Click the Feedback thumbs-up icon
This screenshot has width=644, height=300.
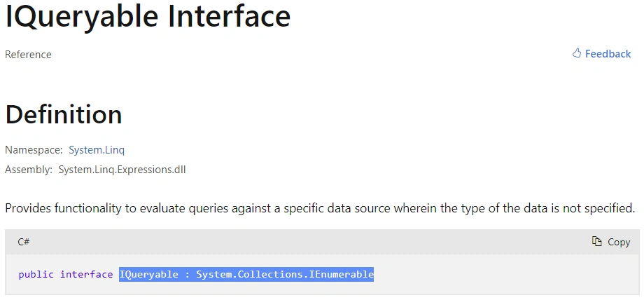tap(577, 53)
